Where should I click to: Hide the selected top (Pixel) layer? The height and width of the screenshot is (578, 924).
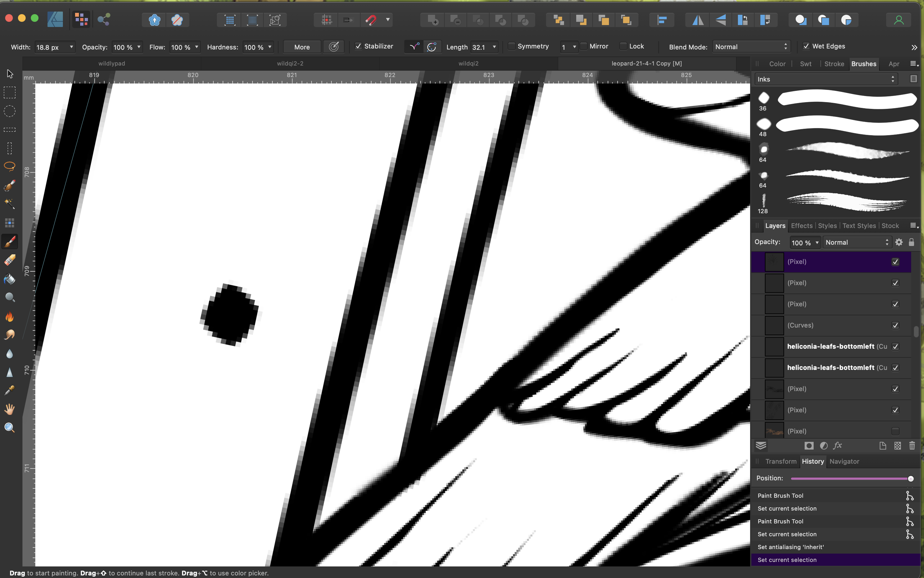[x=895, y=262]
